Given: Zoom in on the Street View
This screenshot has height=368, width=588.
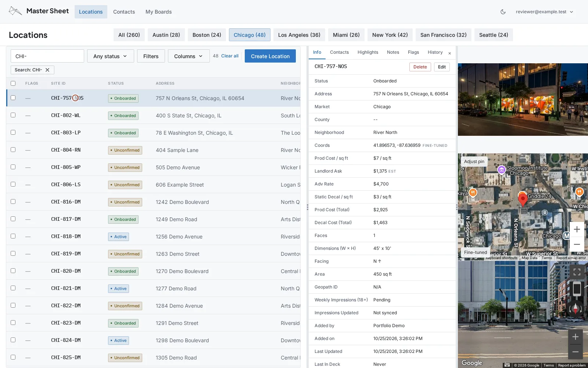Looking at the screenshot, I should (576, 337).
